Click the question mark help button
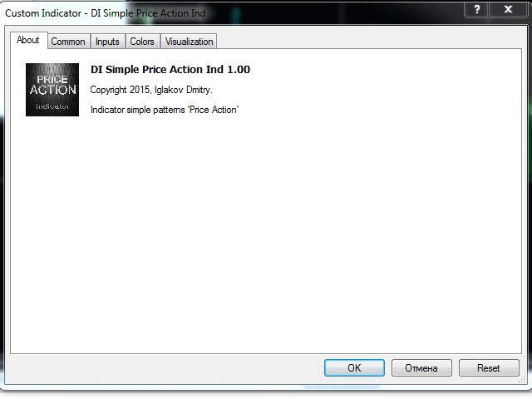The image size is (532, 399). (x=476, y=9)
